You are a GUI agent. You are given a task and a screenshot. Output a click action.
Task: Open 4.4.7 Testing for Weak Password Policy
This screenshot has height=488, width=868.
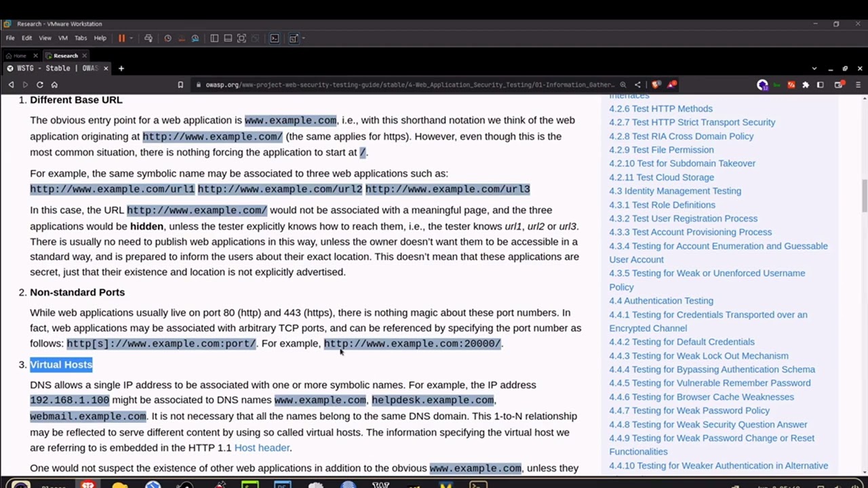point(689,411)
